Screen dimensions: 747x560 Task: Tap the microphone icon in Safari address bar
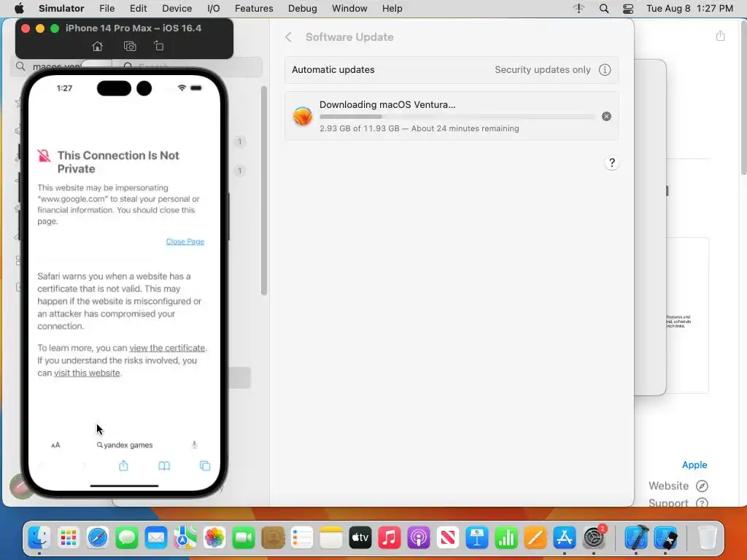click(194, 445)
